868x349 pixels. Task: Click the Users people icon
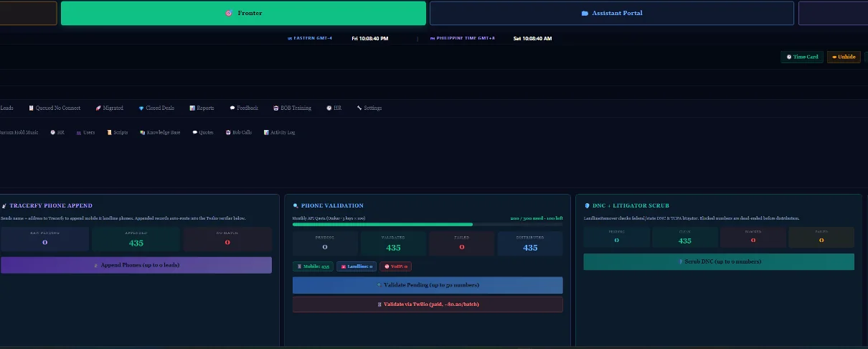78,132
